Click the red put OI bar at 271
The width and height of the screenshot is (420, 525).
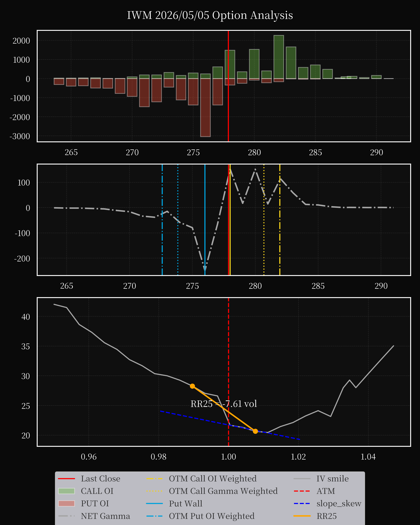coord(144,93)
